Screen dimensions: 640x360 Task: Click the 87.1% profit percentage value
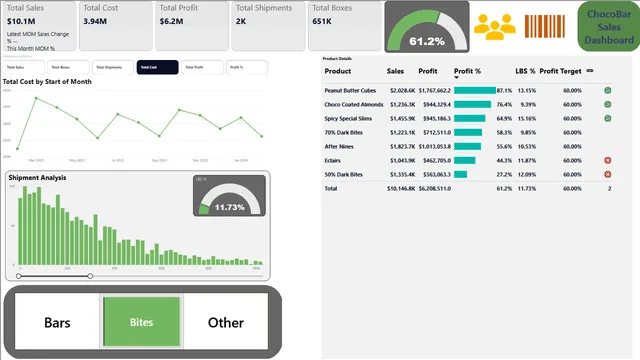pyautogui.click(x=504, y=91)
